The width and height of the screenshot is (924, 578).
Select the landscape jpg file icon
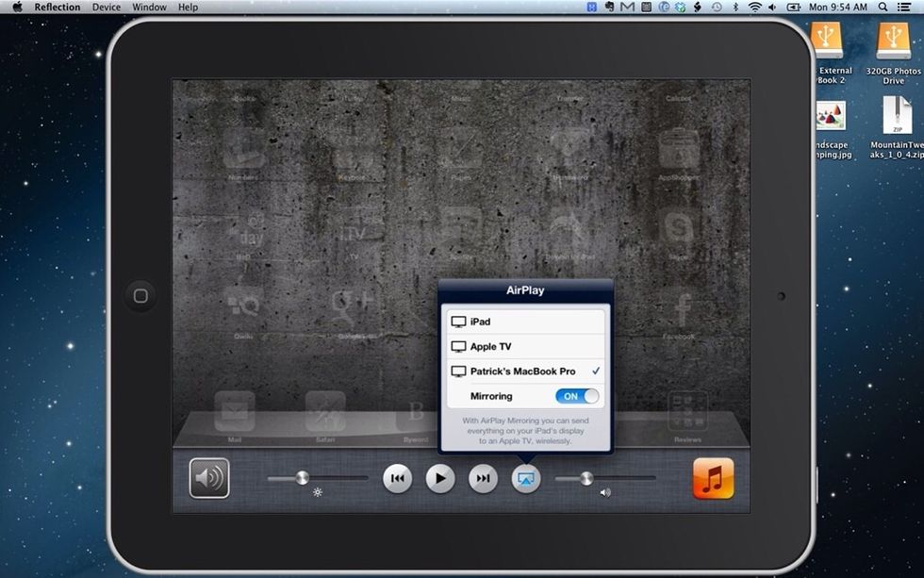(x=831, y=115)
